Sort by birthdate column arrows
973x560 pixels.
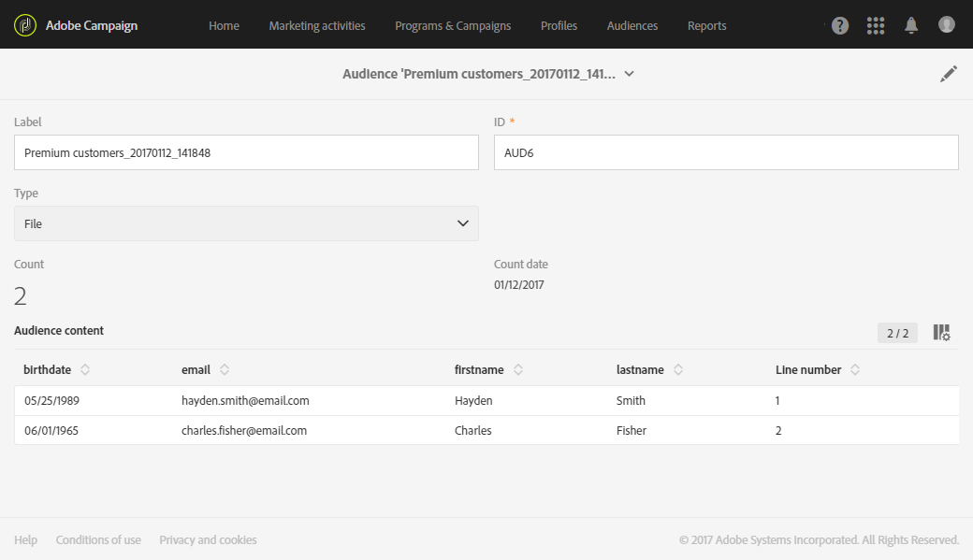point(85,370)
